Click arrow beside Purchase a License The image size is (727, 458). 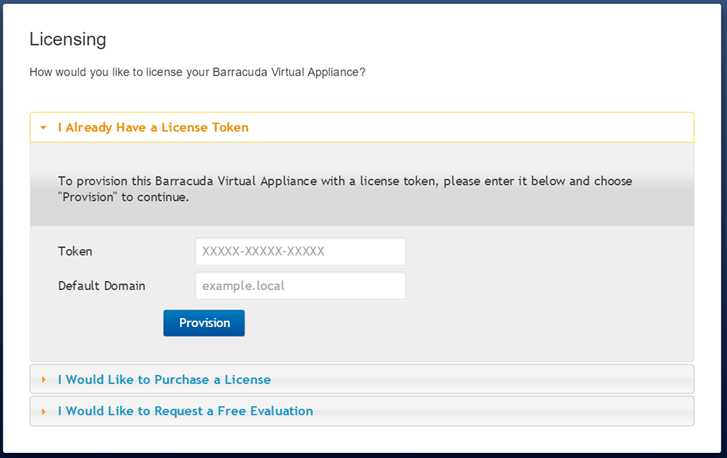44,380
